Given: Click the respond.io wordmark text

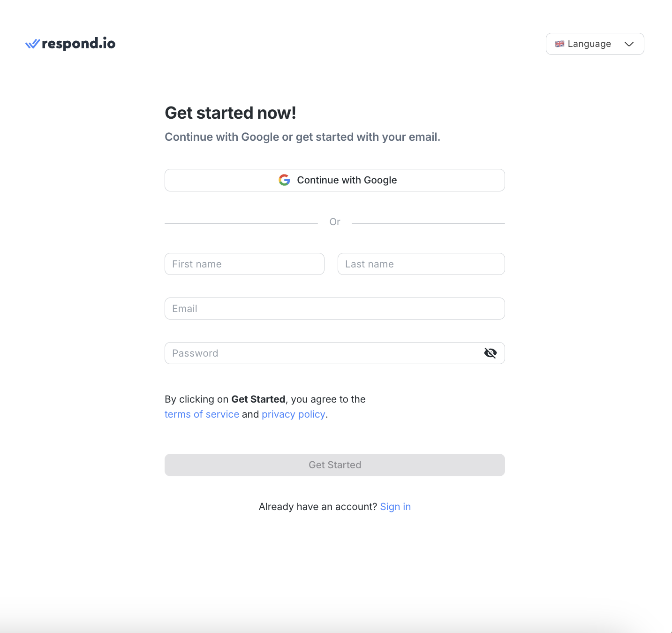Looking at the screenshot, I should (x=78, y=44).
